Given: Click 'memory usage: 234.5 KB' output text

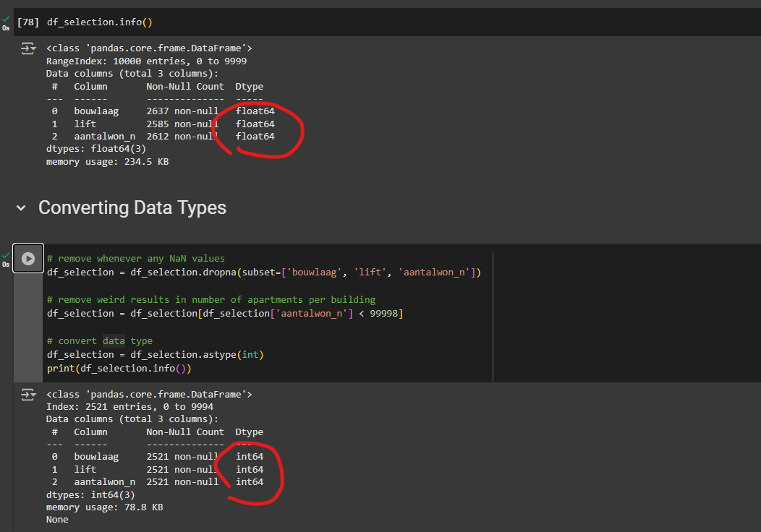Looking at the screenshot, I should (x=107, y=162).
